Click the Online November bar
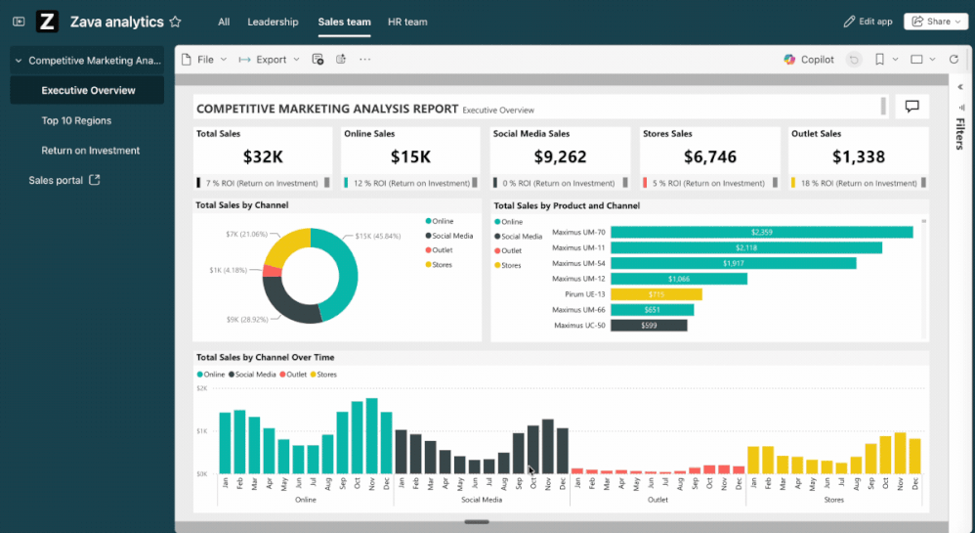Viewport: 975px width, 533px height. [x=372, y=436]
